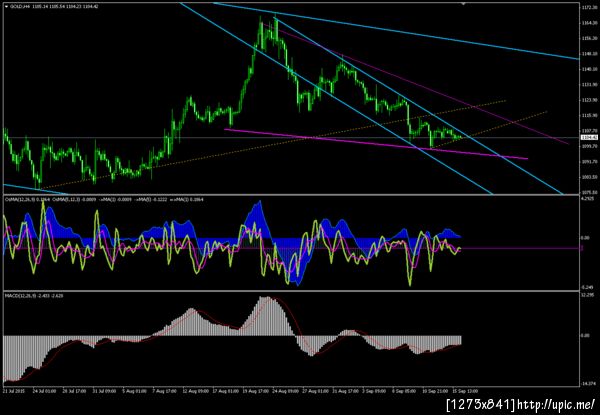Image resolution: width=600 pixels, height=415 pixels.
Task: Click the 5 Aug 01:00 time axis label
Action: (132, 391)
